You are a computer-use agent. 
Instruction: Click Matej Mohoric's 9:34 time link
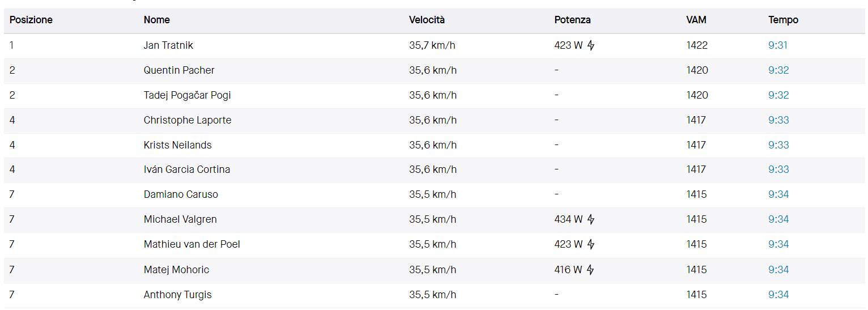coord(778,270)
